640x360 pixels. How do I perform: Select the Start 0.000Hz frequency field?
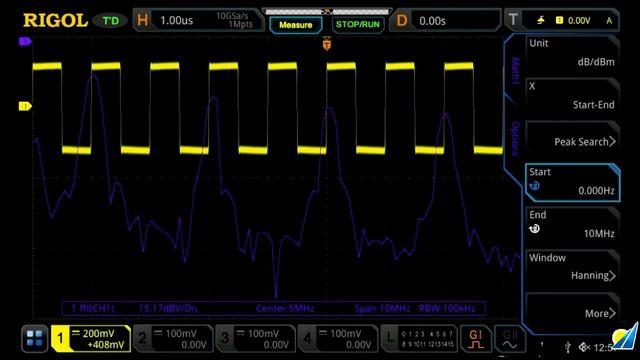[x=572, y=182]
